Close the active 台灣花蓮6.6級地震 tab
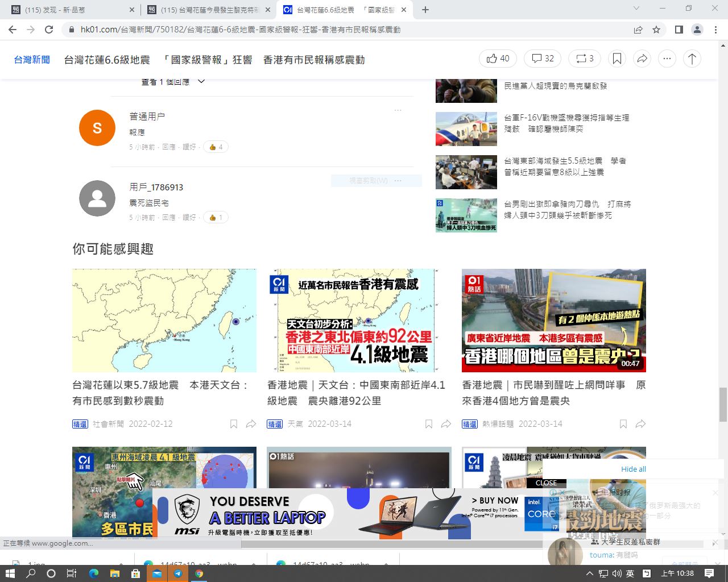This screenshot has width=728, height=582. coord(404,10)
